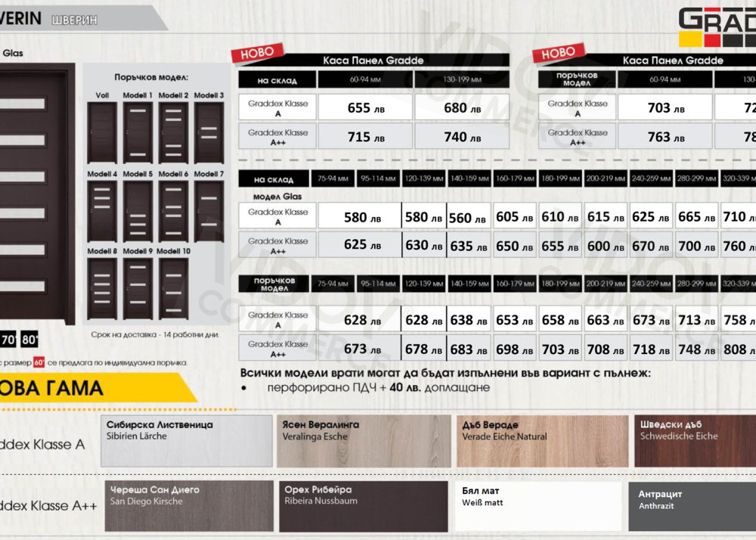Viewport: 756px width, 540px height.
Task: Open the Modell 8 door design
Action: point(102,288)
